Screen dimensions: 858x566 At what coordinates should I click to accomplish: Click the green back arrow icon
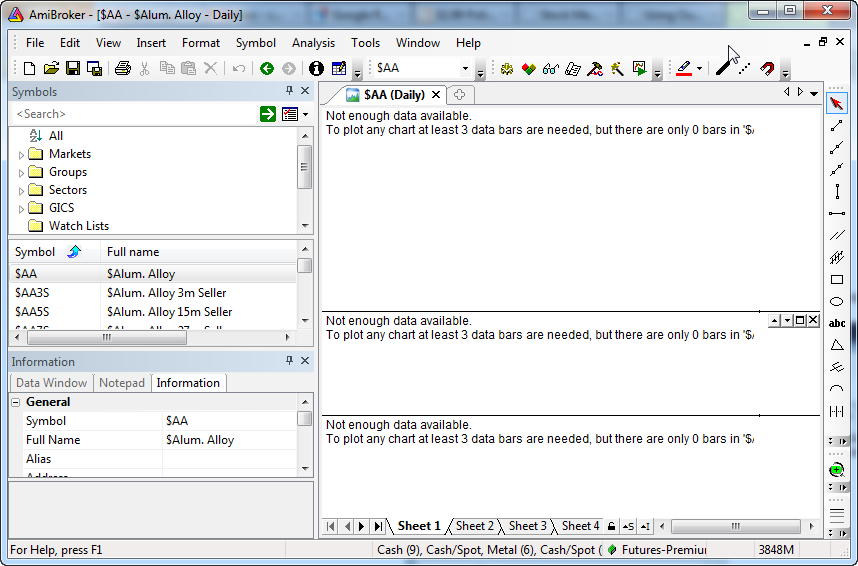pyautogui.click(x=266, y=68)
